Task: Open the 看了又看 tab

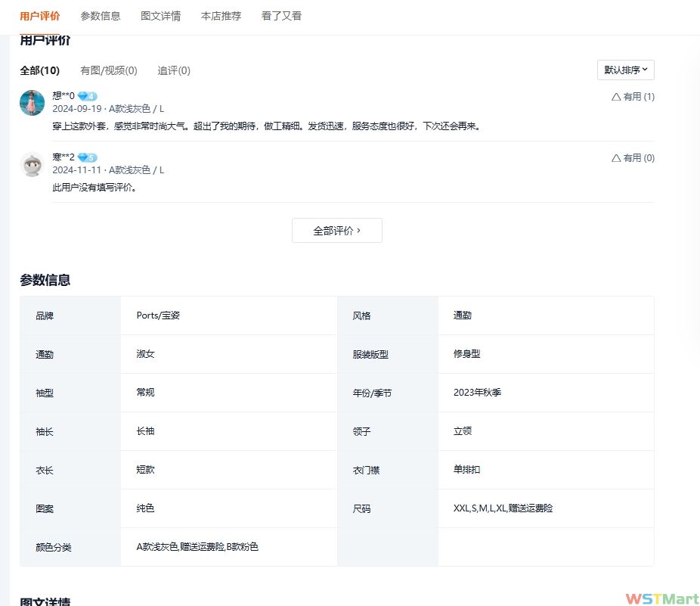Action: [x=281, y=16]
